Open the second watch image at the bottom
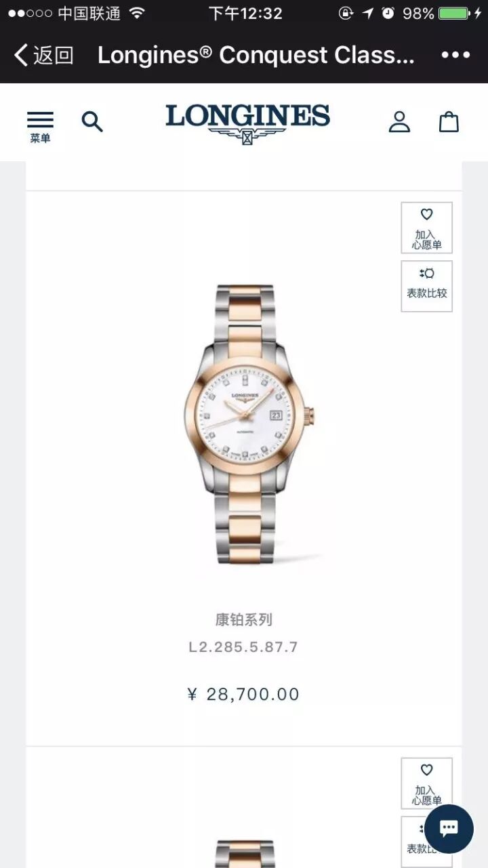The height and width of the screenshot is (868, 488). coord(245,854)
